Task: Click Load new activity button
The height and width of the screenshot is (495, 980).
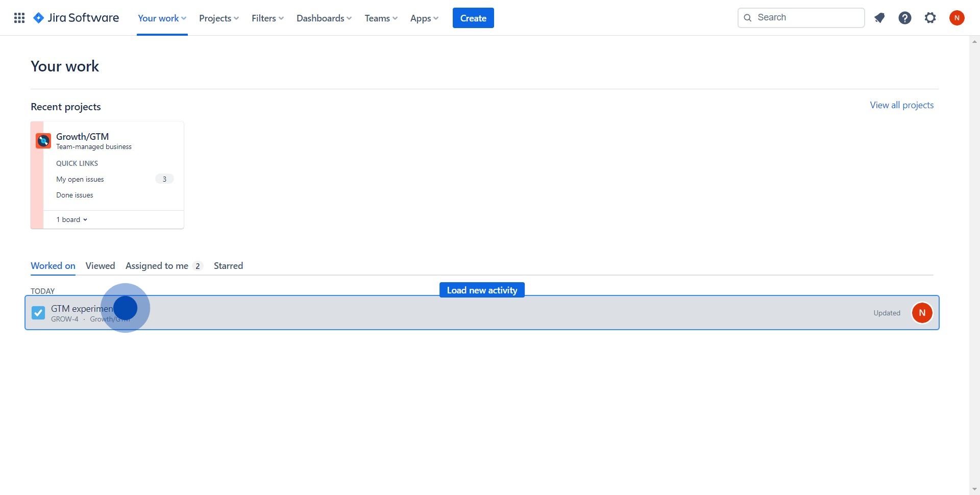Action: click(482, 290)
